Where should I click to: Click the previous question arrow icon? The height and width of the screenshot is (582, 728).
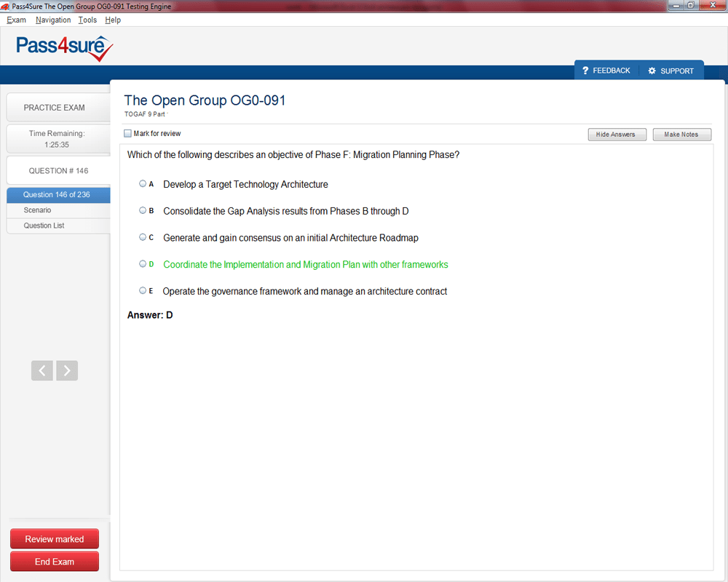tap(42, 370)
